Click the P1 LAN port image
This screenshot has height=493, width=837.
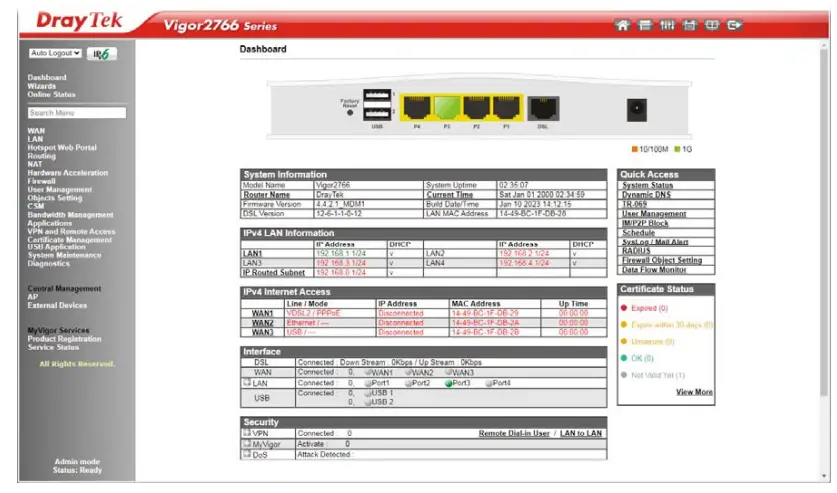click(x=506, y=107)
